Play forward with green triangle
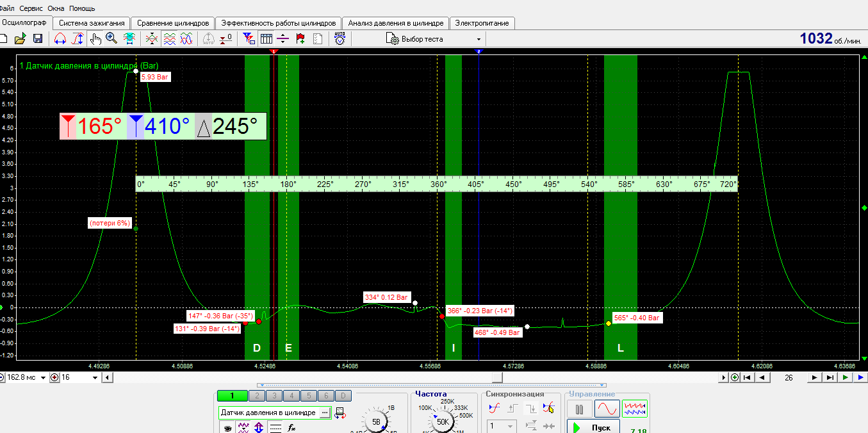The width and height of the screenshot is (868, 433). [x=846, y=378]
